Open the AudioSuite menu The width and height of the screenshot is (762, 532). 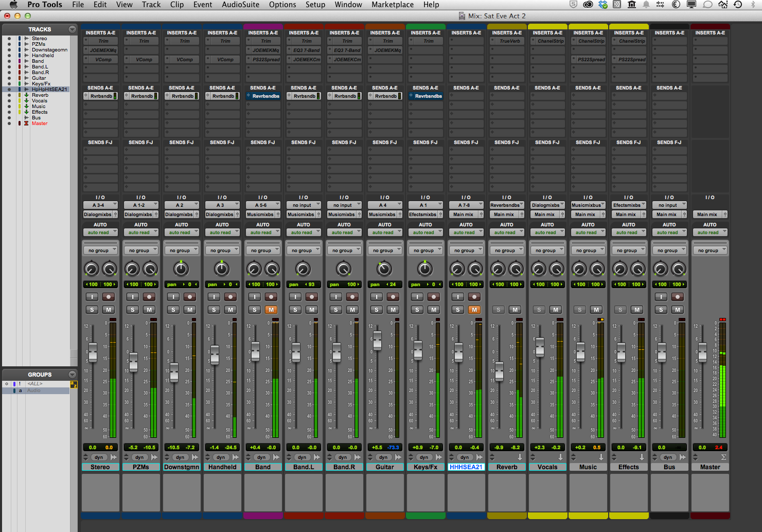pos(241,5)
